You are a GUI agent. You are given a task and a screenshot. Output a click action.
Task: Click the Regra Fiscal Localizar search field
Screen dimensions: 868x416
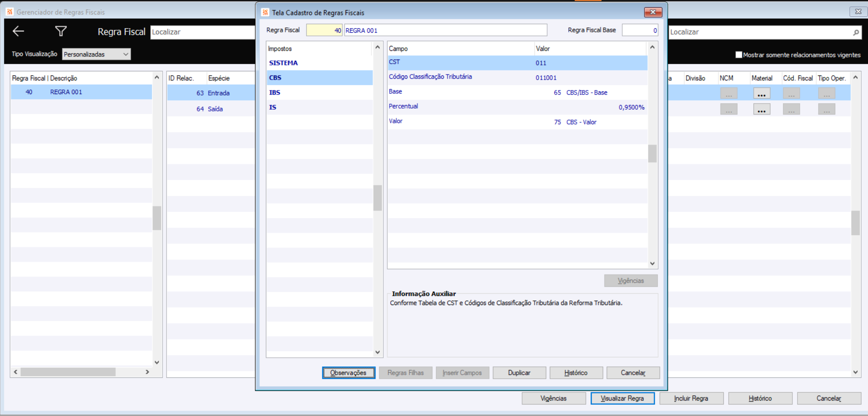[203, 32]
